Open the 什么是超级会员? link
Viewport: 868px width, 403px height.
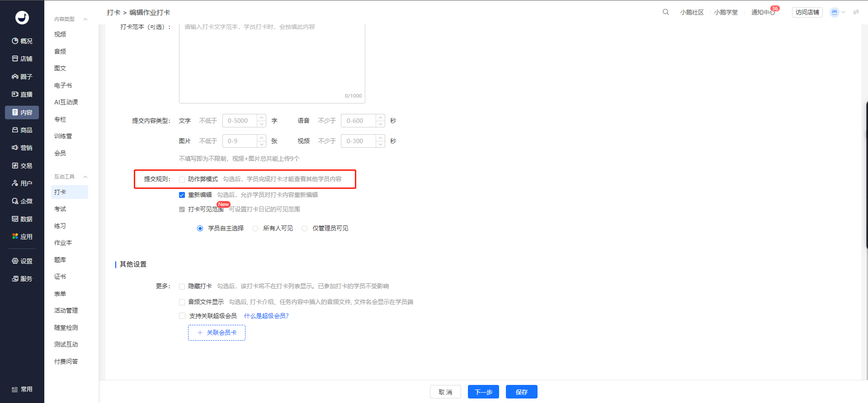point(266,316)
